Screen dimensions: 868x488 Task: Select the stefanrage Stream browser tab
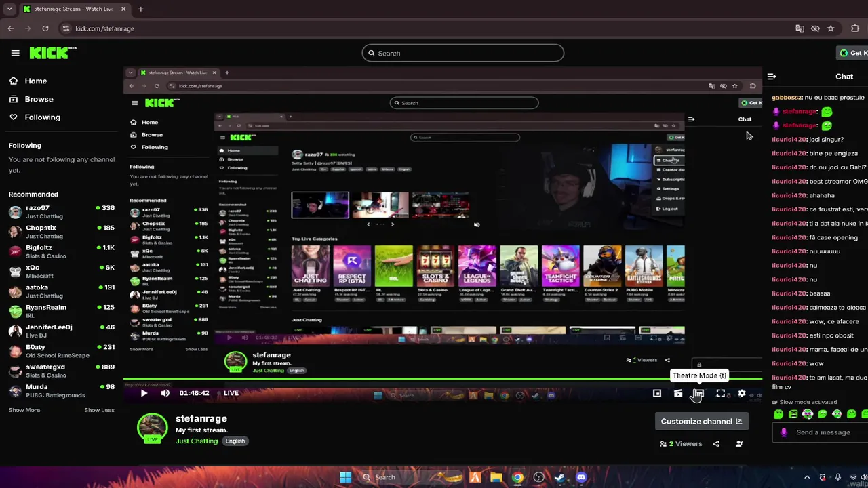click(75, 9)
